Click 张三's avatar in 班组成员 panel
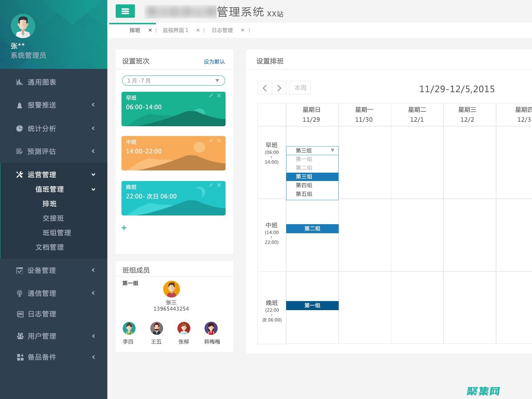532x399 pixels. tap(171, 289)
